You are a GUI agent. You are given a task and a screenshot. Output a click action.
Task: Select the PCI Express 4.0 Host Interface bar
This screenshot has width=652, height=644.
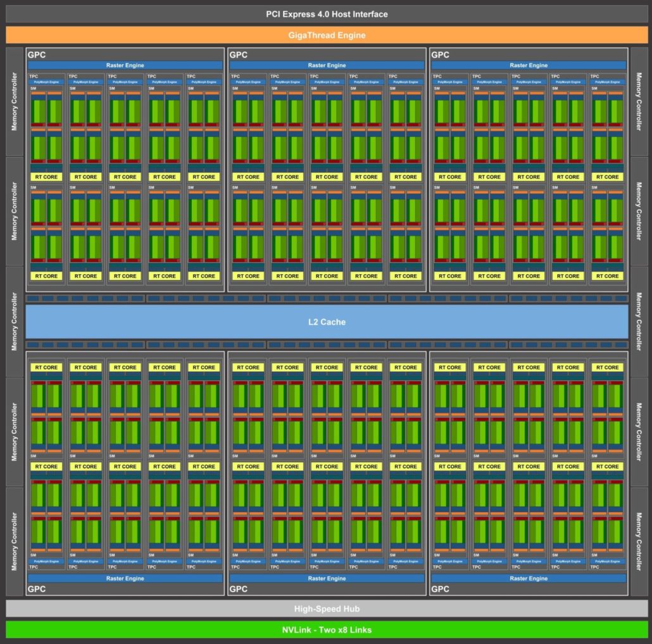(326, 13)
